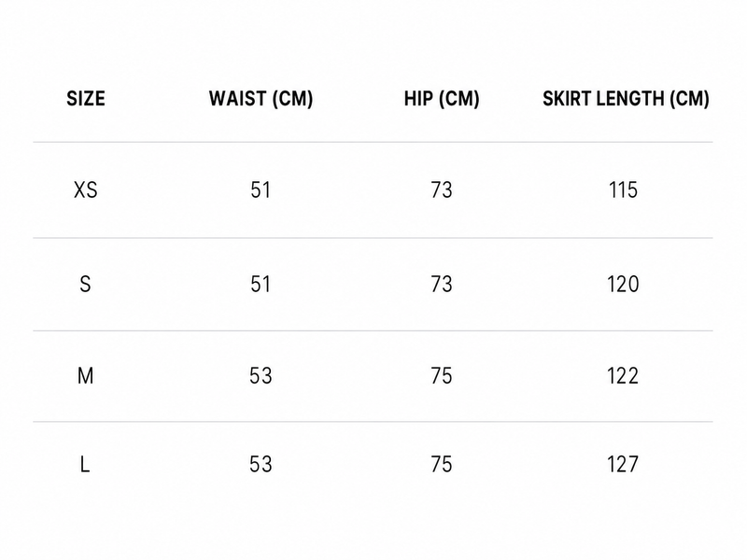Click the M waist value 53
This screenshot has height=560, width=747.
click(x=261, y=376)
